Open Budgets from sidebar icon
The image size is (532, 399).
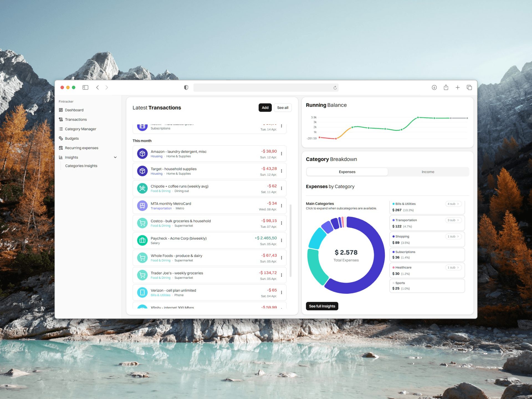pyautogui.click(x=61, y=138)
